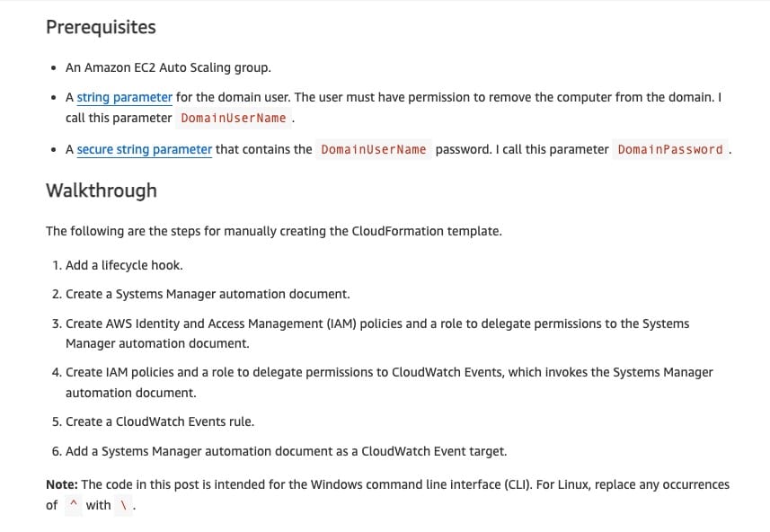
Task: Click "An Amazon EC2 Auto Scaling group" bullet
Action: 168,67
